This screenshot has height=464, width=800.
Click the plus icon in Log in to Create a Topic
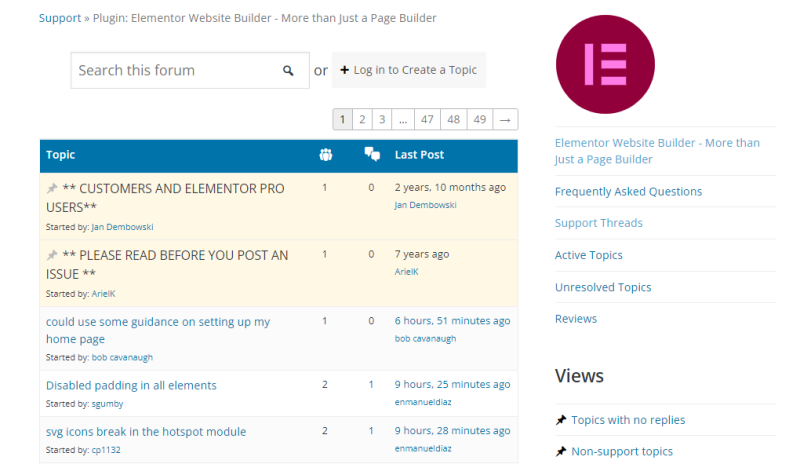[x=344, y=70]
